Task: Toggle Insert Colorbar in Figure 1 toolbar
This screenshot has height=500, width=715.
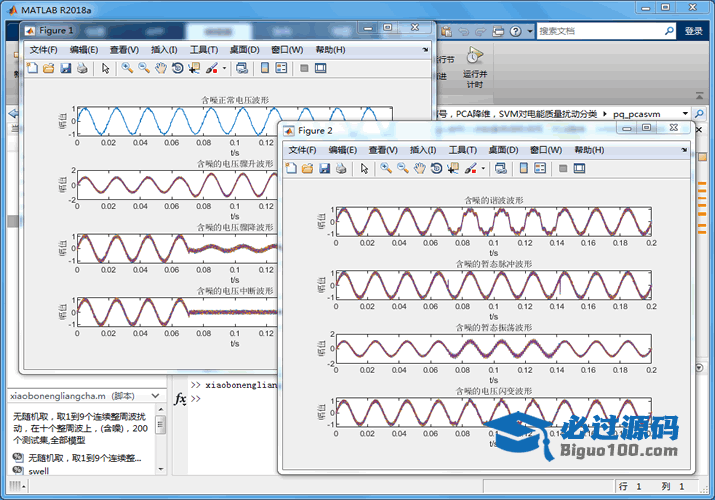Action: point(264,68)
